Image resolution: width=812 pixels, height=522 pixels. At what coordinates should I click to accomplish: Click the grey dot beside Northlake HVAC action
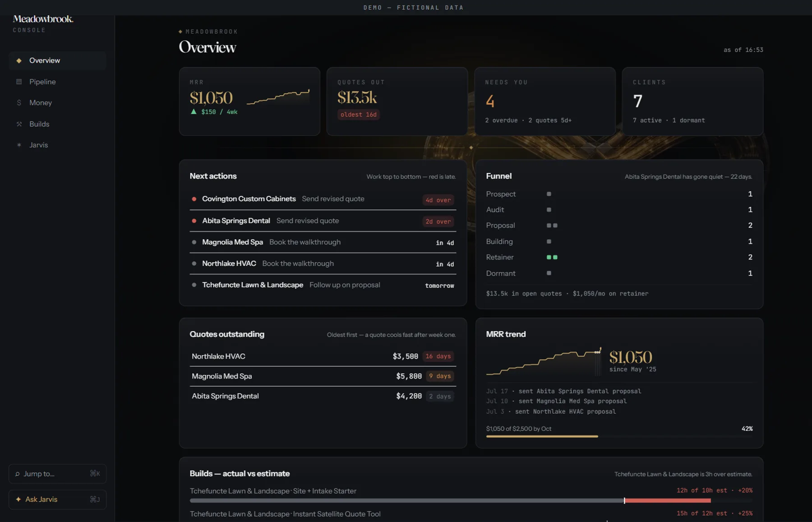(194, 263)
